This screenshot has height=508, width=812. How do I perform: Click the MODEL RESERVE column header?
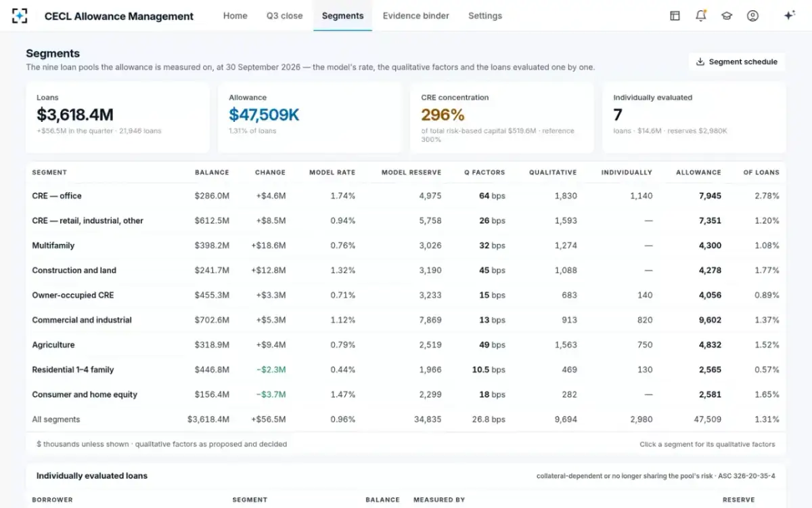point(411,173)
